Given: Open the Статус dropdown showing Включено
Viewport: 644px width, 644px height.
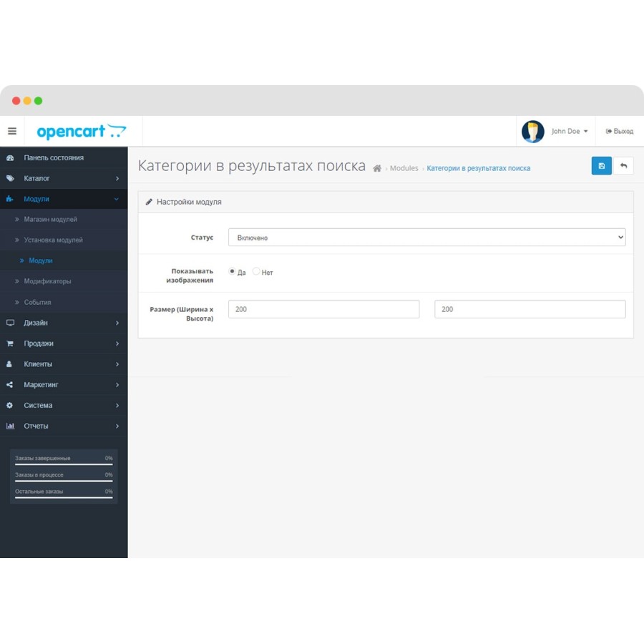Looking at the screenshot, I should [426, 238].
